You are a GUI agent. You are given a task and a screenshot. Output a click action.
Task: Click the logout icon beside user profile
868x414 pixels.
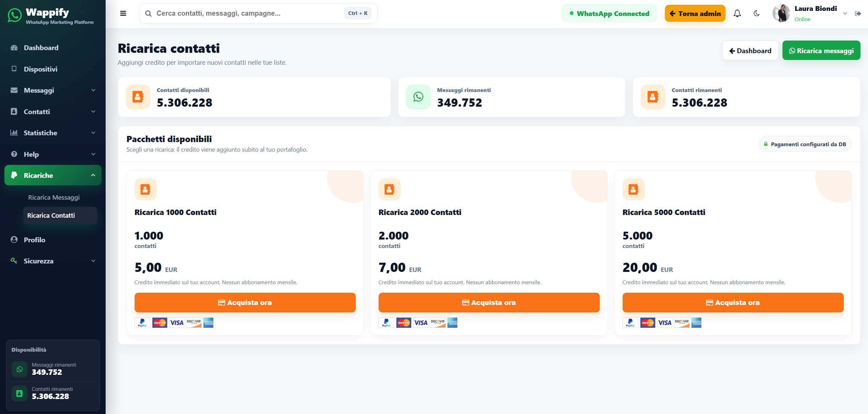pyautogui.click(x=858, y=14)
